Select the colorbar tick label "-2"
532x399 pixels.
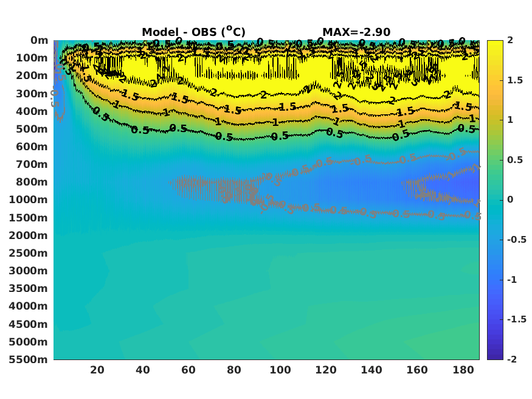click(x=512, y=359)
